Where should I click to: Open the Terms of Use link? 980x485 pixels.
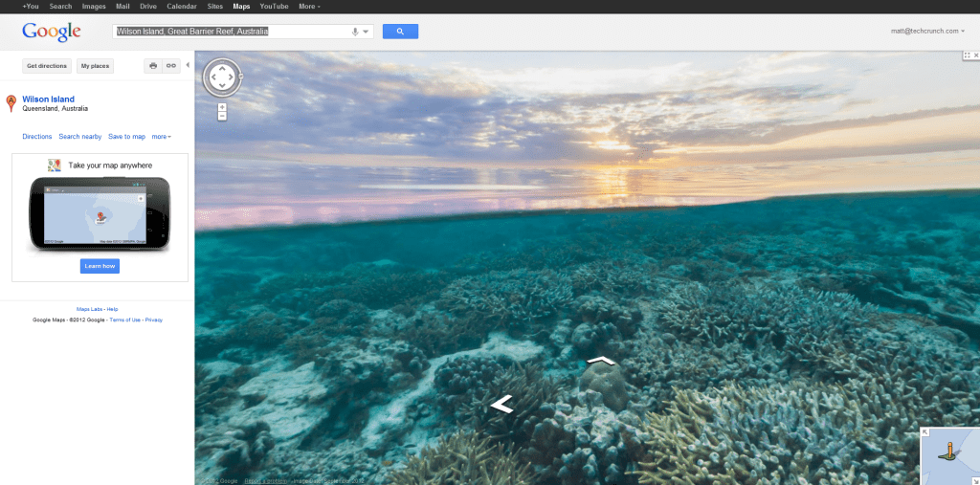125,320
